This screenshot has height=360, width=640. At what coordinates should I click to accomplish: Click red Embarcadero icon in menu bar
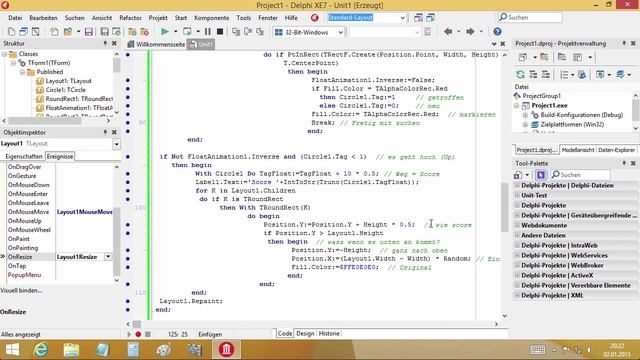pos(315,18)
